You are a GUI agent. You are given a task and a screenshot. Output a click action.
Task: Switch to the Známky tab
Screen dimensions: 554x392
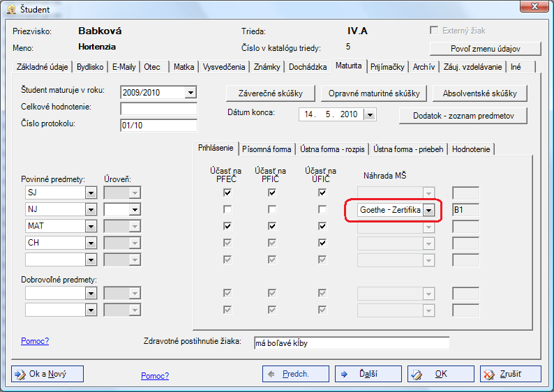(267, 67)
